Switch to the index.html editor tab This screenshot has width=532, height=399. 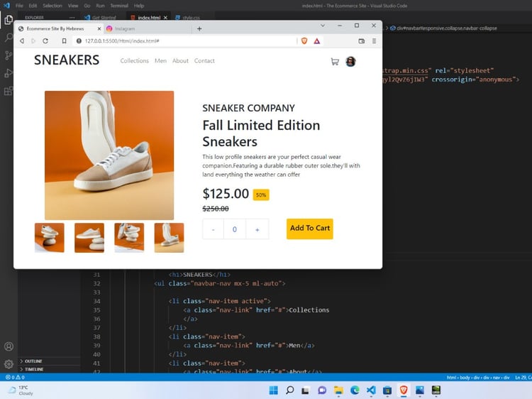tap(149, 18)
